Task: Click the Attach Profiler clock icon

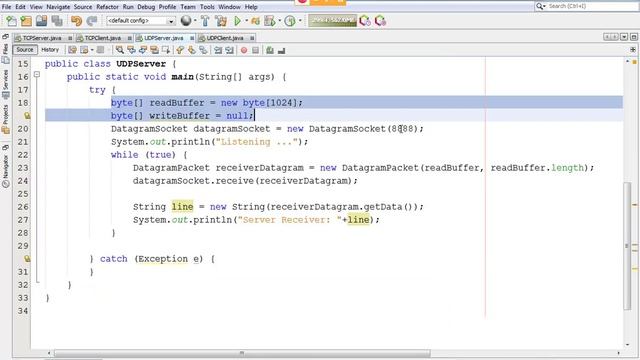Action: click(290, 21)
